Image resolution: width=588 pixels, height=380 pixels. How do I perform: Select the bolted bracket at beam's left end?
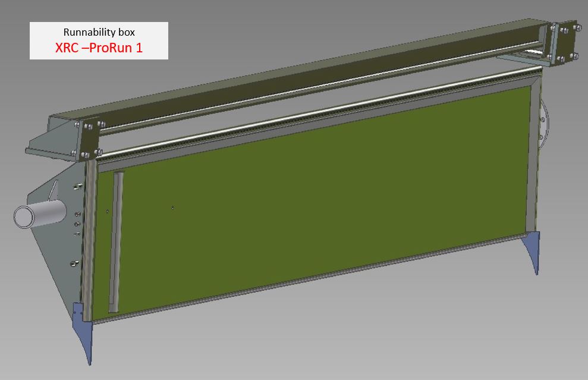click(x=88, y=140)
